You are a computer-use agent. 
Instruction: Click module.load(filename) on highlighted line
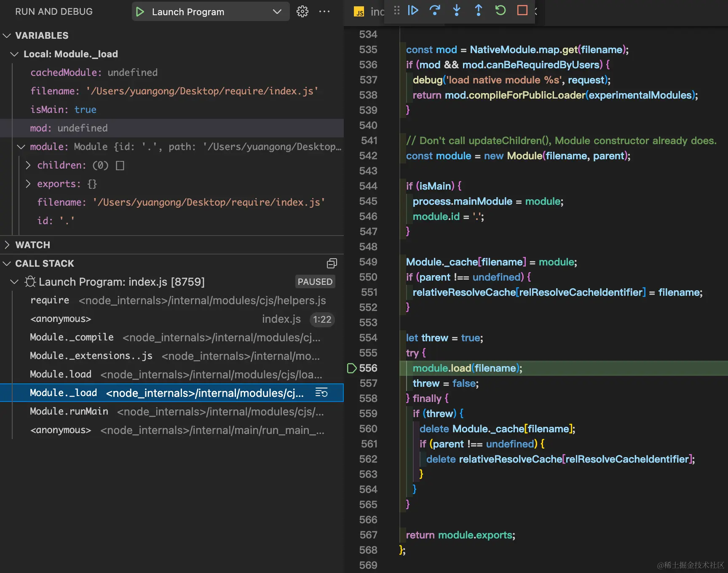[467, 368]
